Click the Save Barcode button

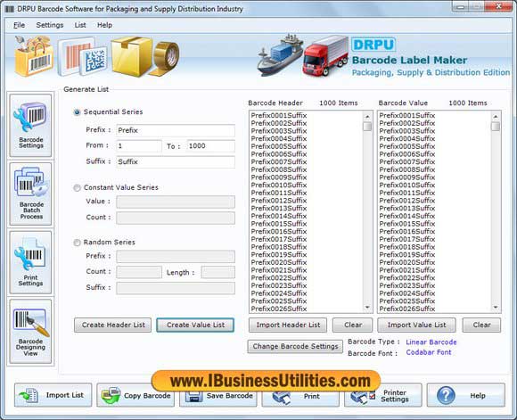(x=218, y=396)
